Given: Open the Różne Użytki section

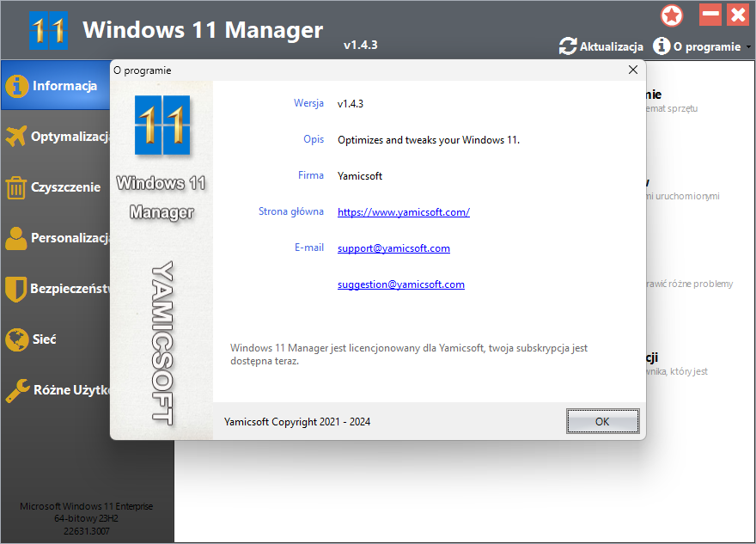Looking at the screenshot, I should tap(56, 389).
